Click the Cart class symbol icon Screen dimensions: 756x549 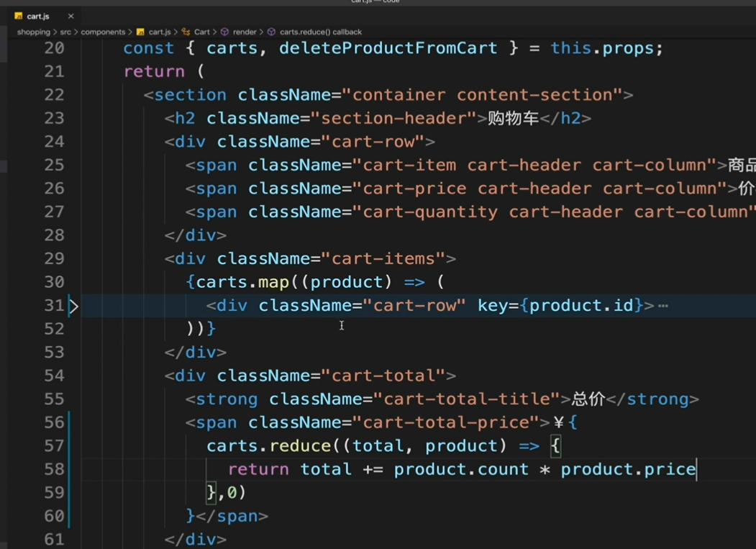[x=186, y=32]
